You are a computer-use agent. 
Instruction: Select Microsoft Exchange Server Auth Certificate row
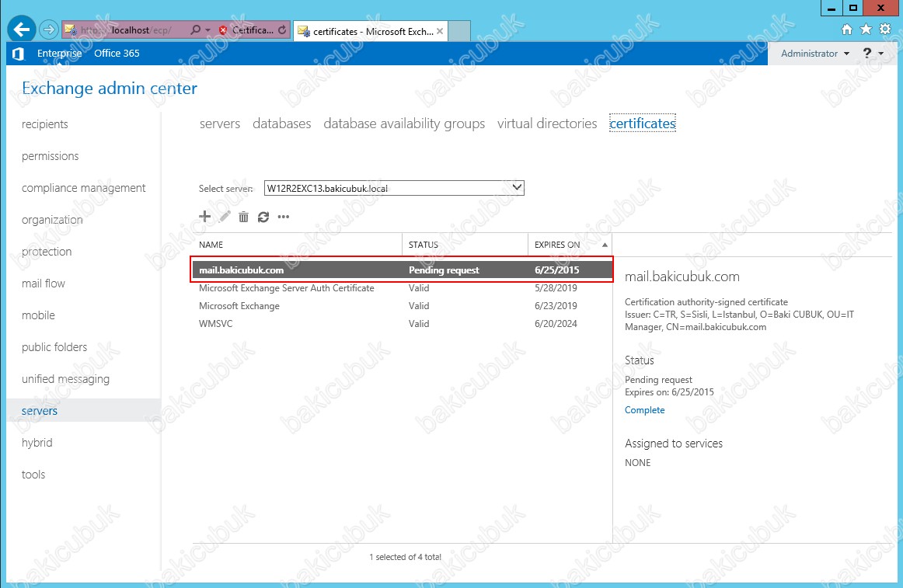pyautogui.click(x=402, y=288)
